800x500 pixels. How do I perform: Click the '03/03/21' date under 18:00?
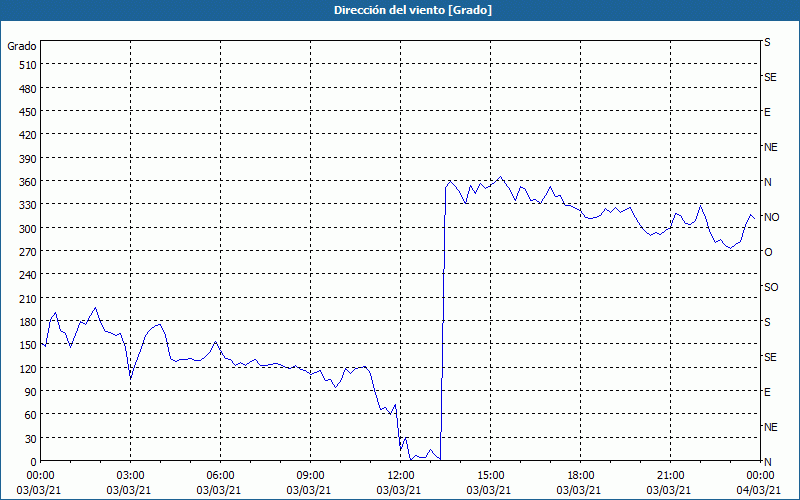tap(579, 491)
